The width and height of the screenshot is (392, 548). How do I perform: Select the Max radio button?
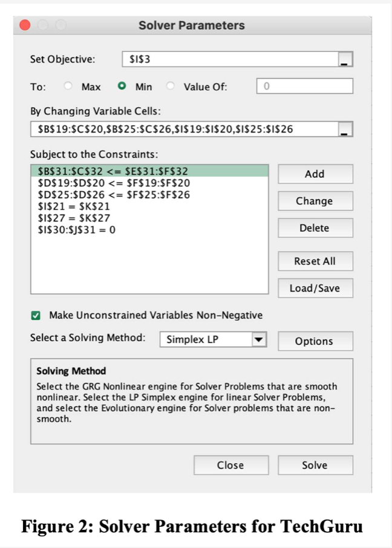[x=67, y=86]
